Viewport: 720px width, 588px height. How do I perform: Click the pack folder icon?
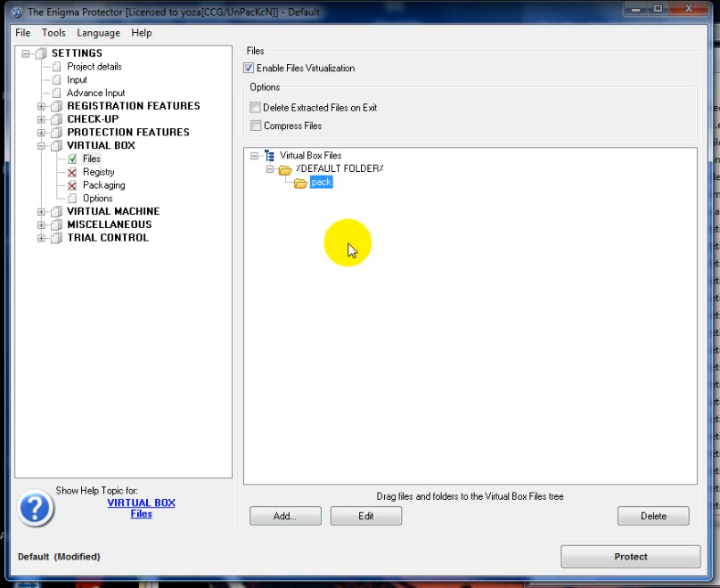301,184
